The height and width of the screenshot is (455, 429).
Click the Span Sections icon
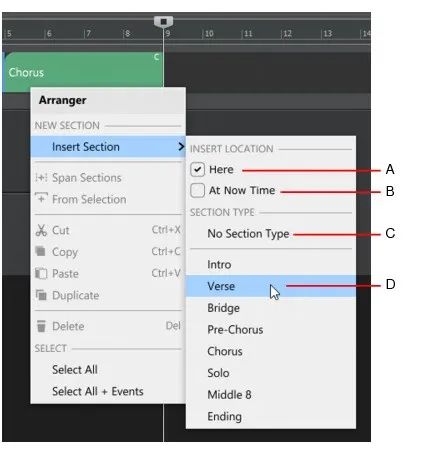click(41, 178)
